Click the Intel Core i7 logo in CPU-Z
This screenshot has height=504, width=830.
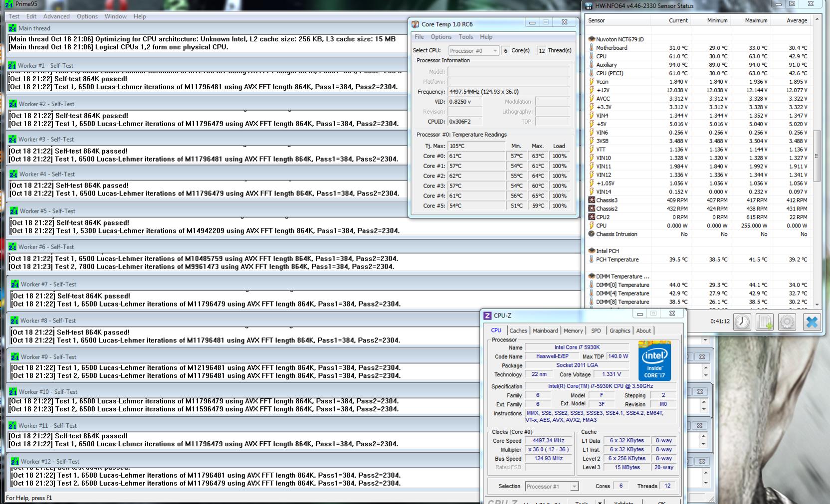[654, 360]
